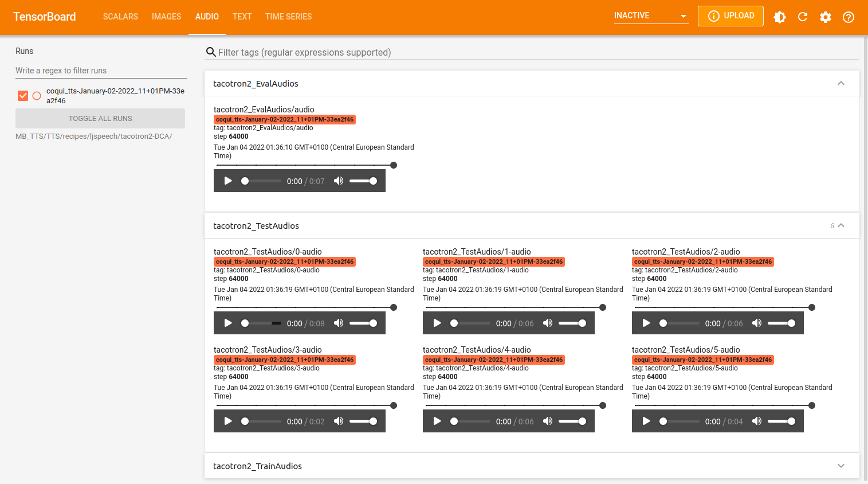Toggle dark mode theme icon
The width and height of the screenshot is (868, 484).
point(780,17)
